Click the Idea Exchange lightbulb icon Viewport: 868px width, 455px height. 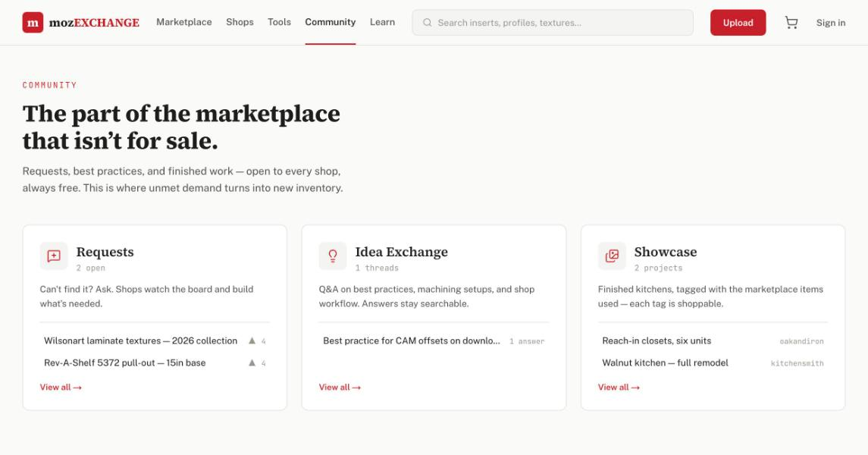pyautogui.click(x=333, y=256)
